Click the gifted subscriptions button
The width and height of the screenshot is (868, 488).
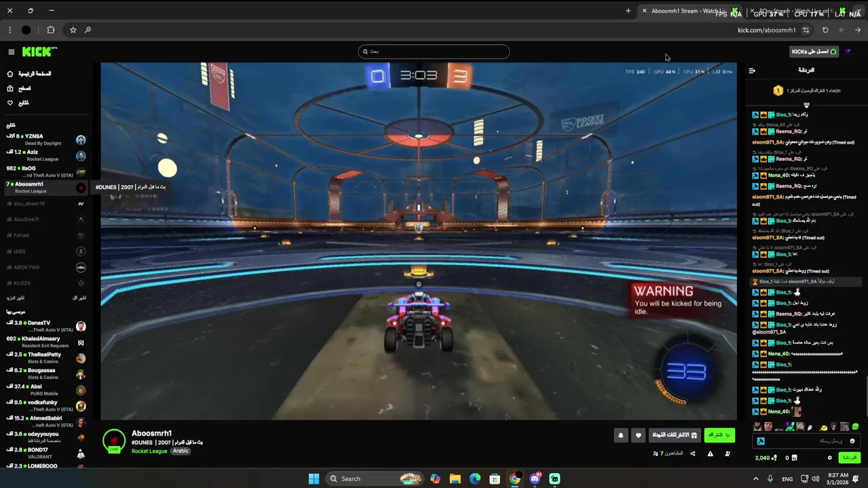(x=674, y=435)
